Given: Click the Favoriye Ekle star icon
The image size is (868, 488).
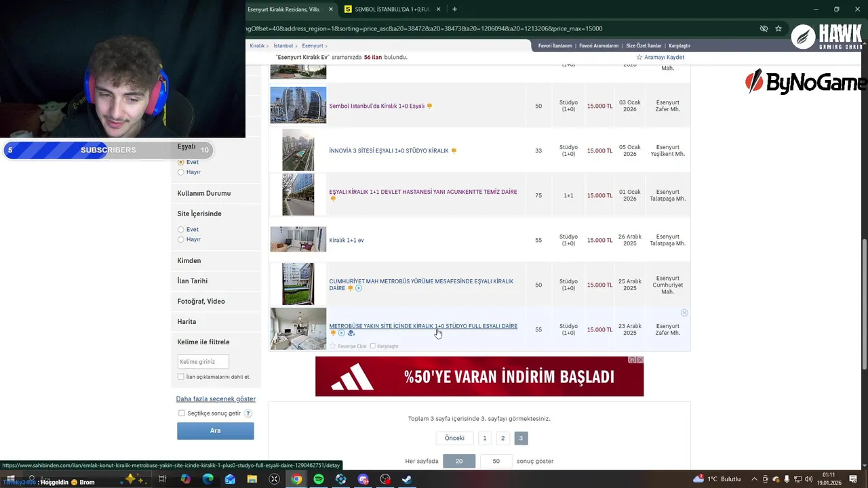Looking at the screenshot, I should click(333, 346).
